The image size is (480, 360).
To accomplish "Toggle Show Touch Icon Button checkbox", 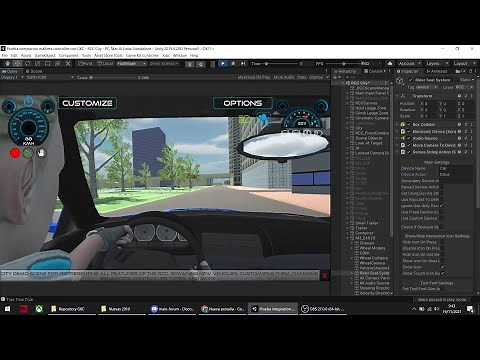I will click(x=442, y=273).
